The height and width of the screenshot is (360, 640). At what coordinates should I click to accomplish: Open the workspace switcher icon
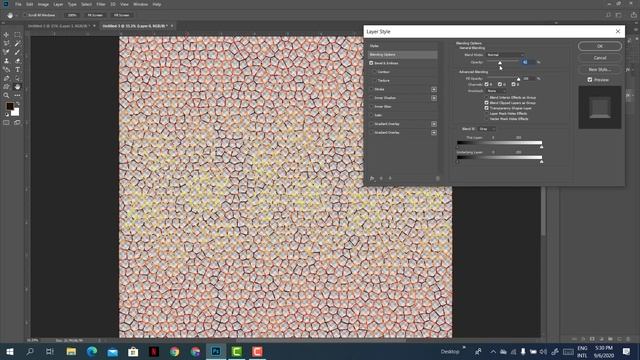click(619, 15)
